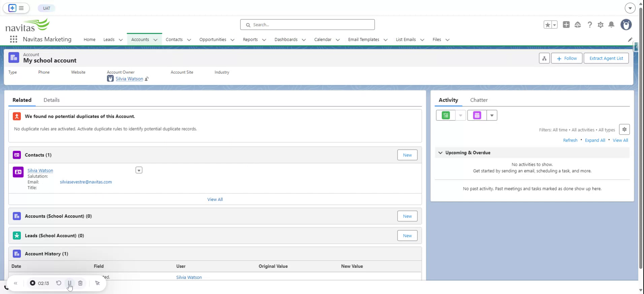
Task: Click the Leads (School Account) star icon
Action: (17, 235)
